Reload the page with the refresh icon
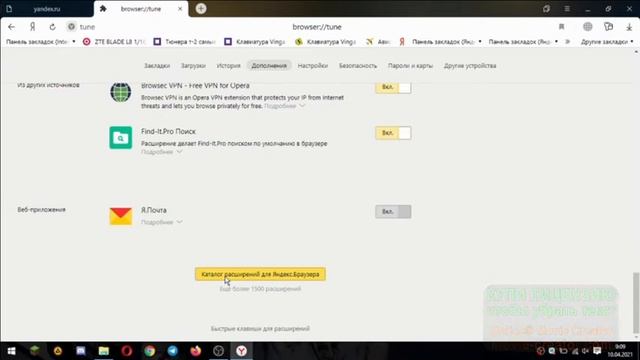This screenshot has height=360, width=640. tap(53, 27)
